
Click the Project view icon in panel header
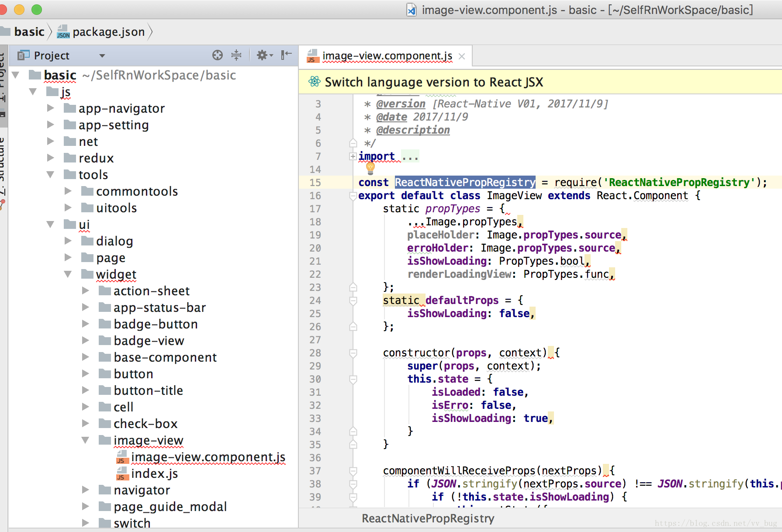pyautogui.click(x=23, y=55)
